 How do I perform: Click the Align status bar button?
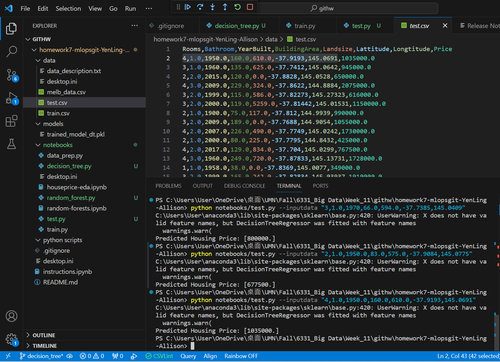[x=210, y=356]
